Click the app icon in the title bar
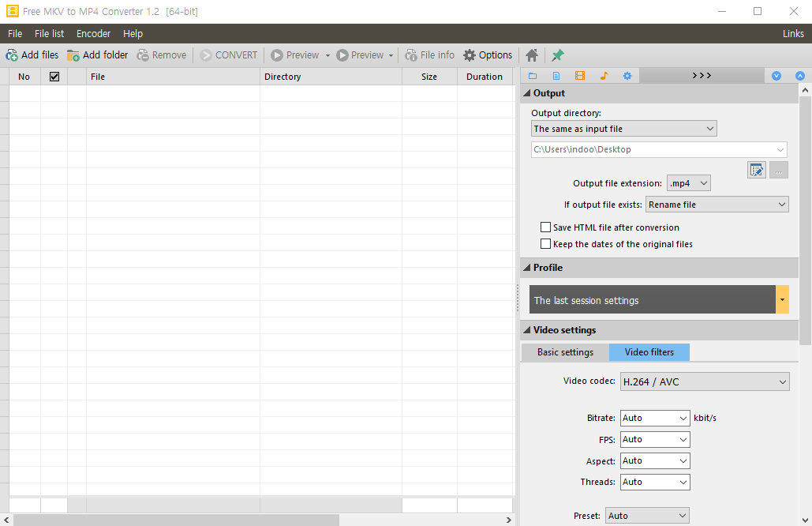This screenshot has height=526, width=812. 12,11
